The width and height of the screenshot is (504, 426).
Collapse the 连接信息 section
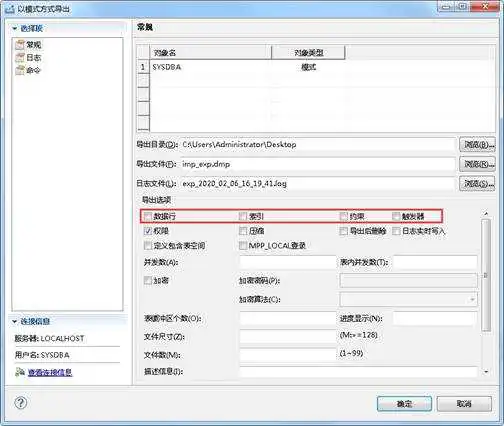pos(14,321)
